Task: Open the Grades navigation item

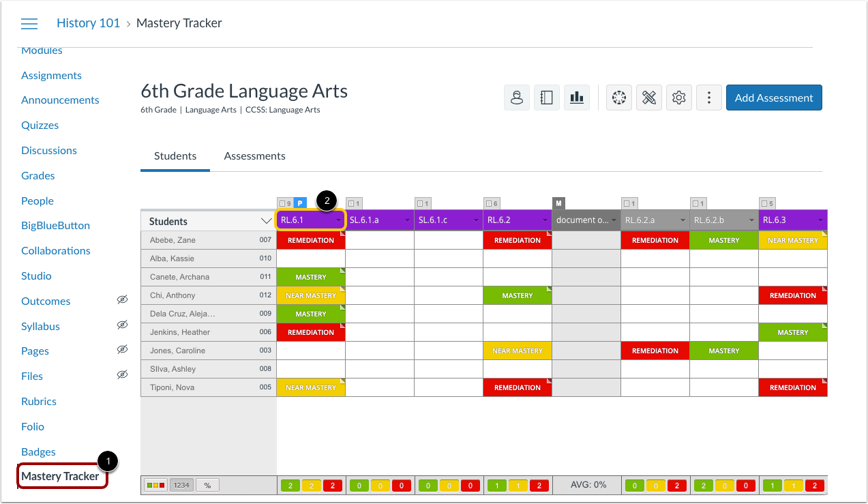Action: point(38,175)
